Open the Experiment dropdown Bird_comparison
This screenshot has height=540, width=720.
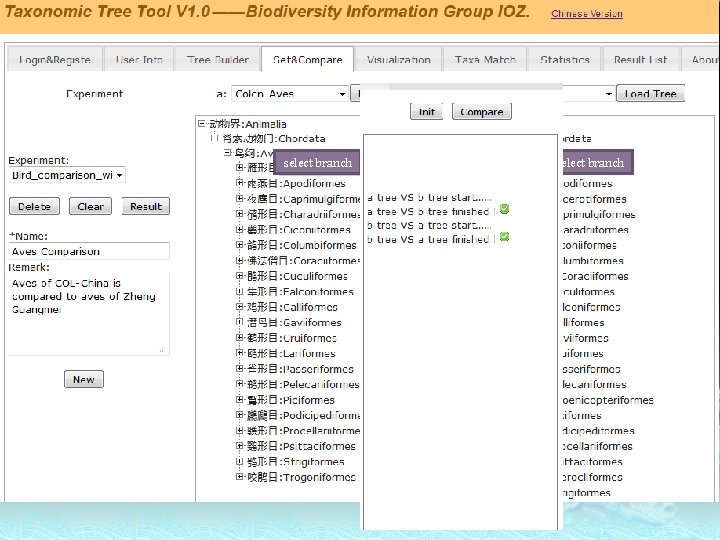click(67, 175)
